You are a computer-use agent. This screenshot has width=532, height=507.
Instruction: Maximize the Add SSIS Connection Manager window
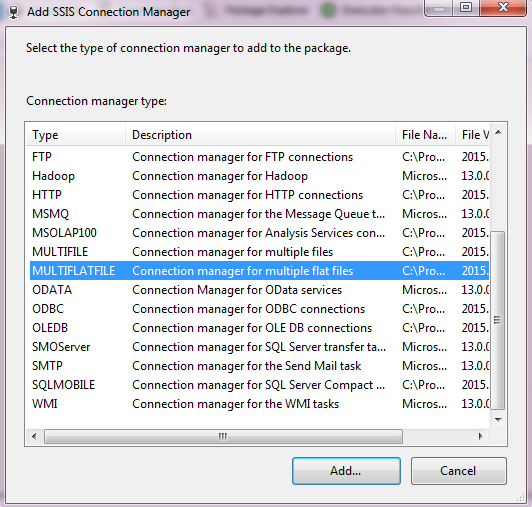[x=466, y=7]
